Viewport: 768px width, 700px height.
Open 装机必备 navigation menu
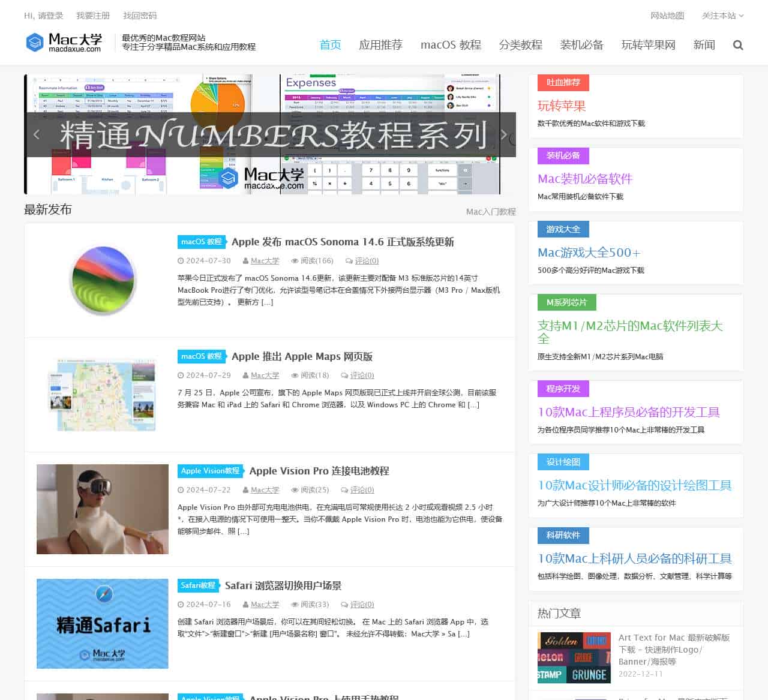[x=581, y=45]
